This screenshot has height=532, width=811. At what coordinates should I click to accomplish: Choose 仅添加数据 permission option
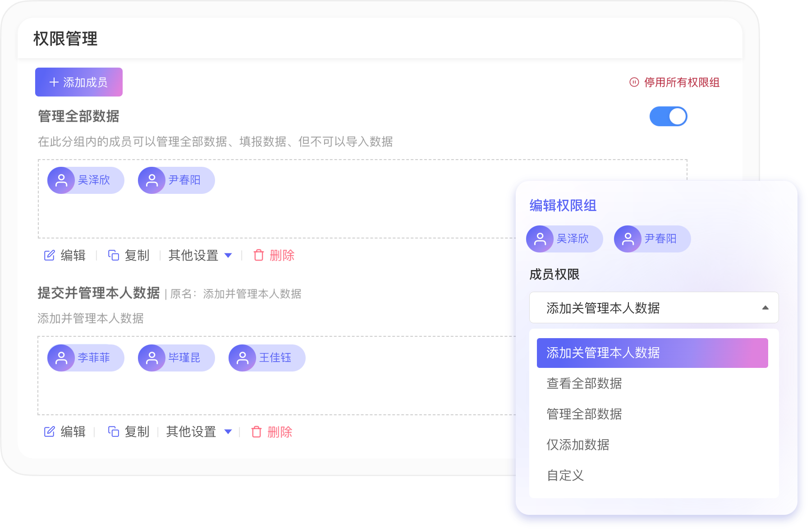[x=578, y=445]
